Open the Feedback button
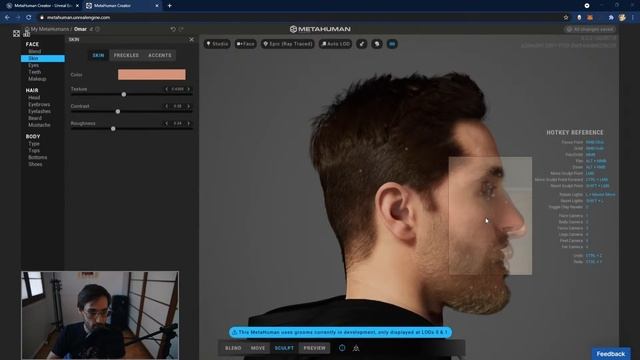Screen dimensions: 640x360 tap(611, 354)
